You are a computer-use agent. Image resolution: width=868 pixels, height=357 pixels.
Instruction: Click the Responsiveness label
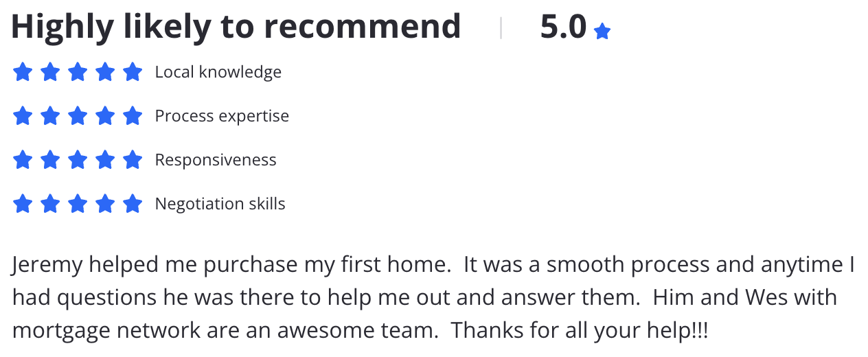click(216, 160)
